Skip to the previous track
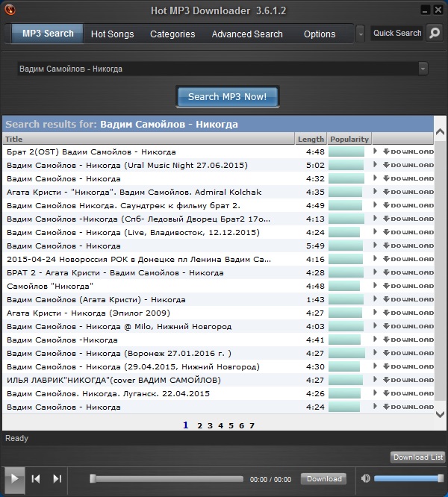Image resolution: width=448 pixels, height=497 pixels. (x=36, y=478)
